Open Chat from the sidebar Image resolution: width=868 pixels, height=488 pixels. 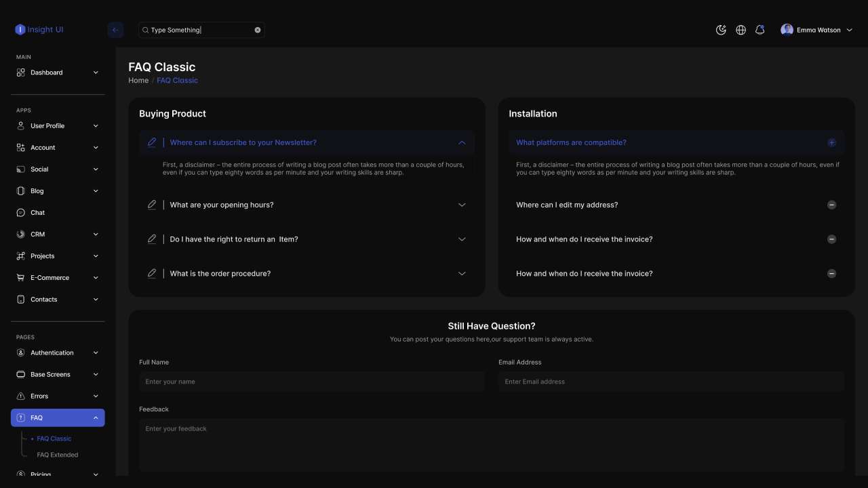click(x=38, y=213)
